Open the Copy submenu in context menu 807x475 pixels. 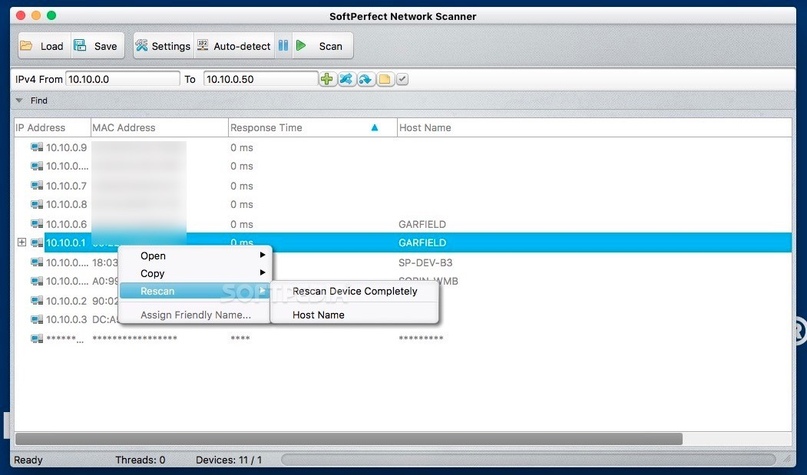[x=195, y=273]
